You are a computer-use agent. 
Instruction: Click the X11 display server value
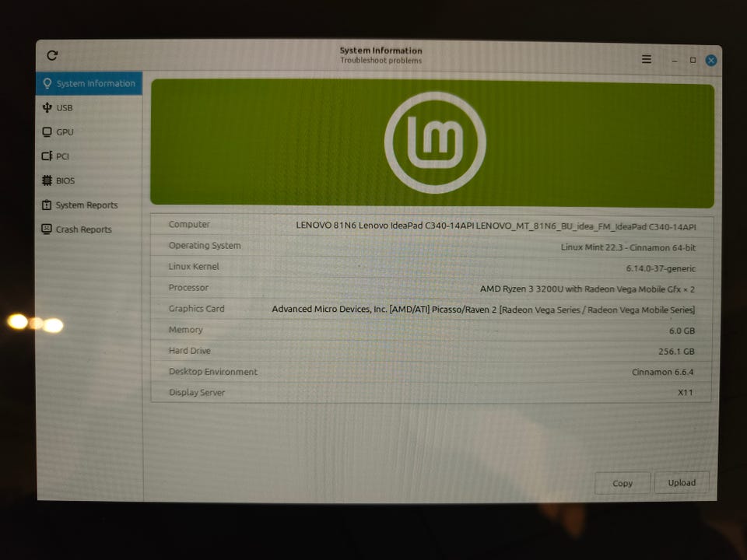click(x=686, y=392)
